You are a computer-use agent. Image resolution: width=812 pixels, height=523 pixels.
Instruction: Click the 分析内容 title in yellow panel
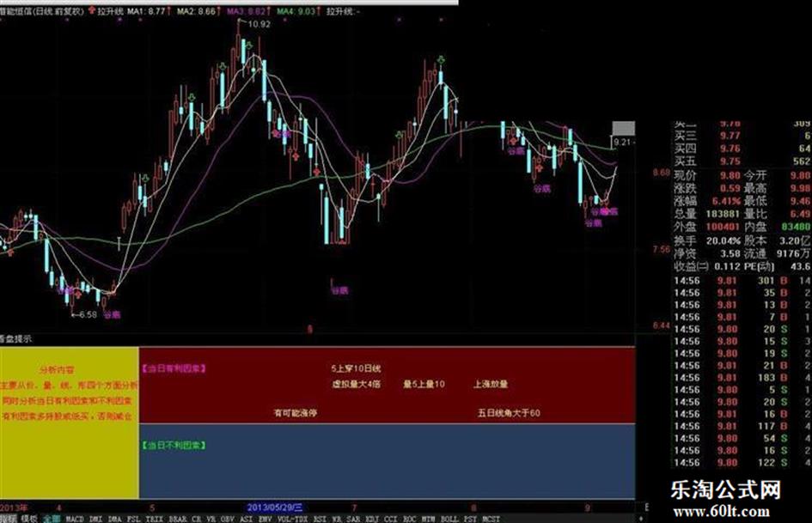tap(57, 370)
